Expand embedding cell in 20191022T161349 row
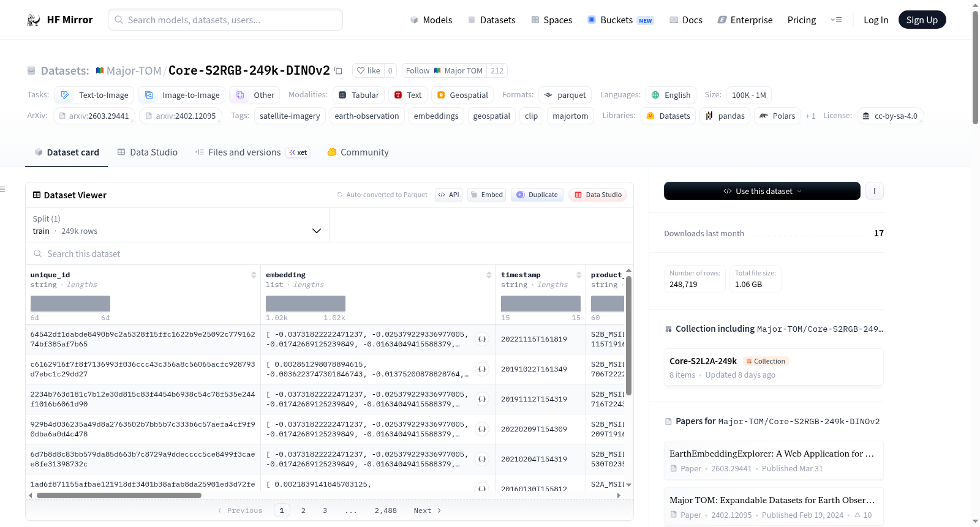 click(482, 369)
